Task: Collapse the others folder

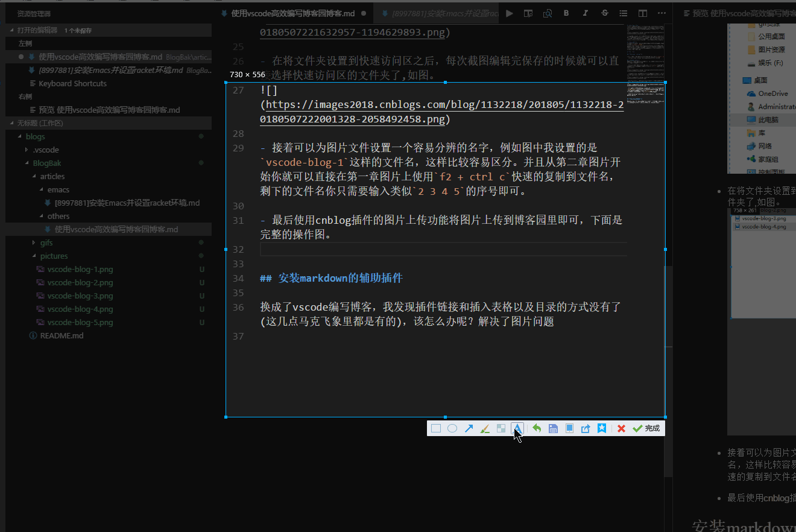Action: click(58, 216)
